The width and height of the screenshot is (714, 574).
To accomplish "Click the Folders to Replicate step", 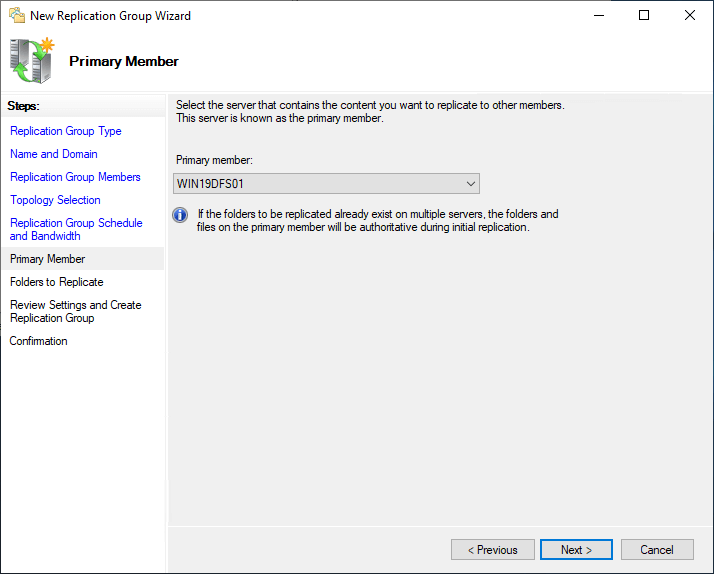I will pos(56,282).
